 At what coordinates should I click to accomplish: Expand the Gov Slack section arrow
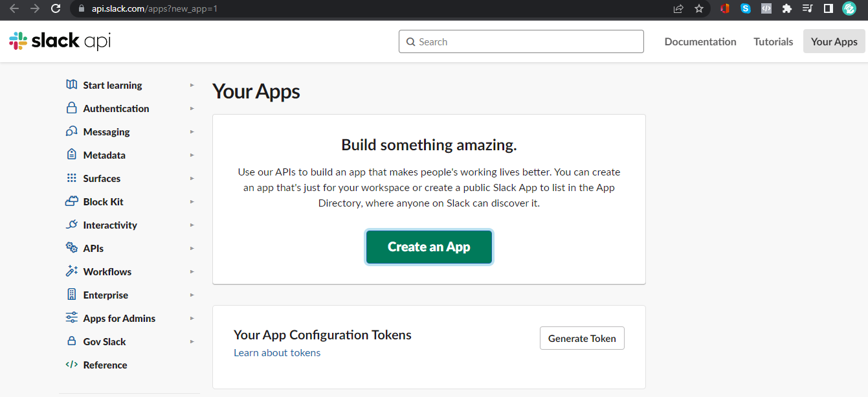(x=192, y=341)
